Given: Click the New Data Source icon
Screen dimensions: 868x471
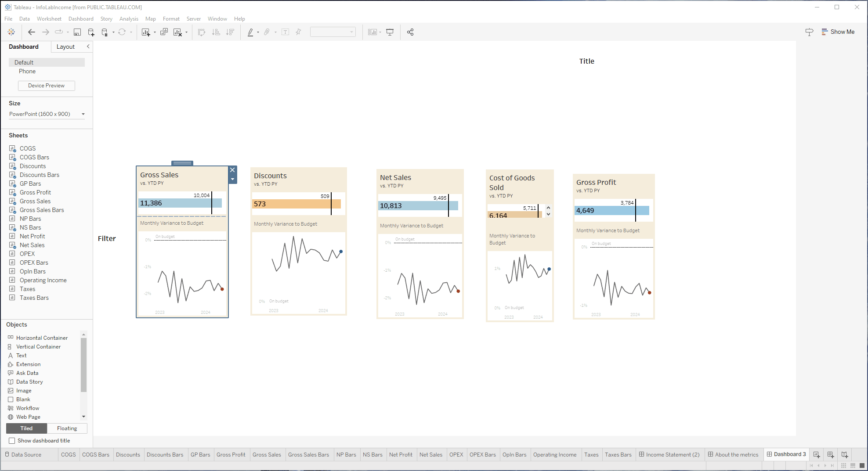Looking at the screenshot, I should pos(91,32).
